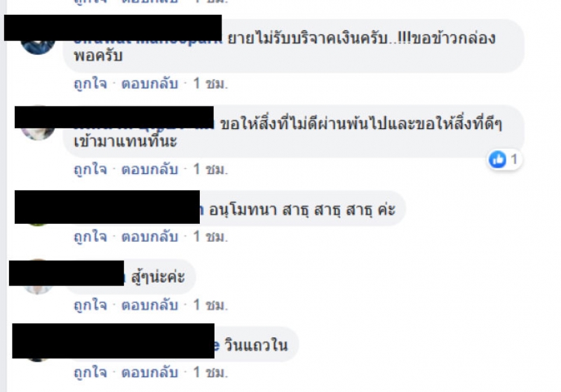Like (ถูกใจ) the อนุโมทนา สาธุ comment

point(90,236)
